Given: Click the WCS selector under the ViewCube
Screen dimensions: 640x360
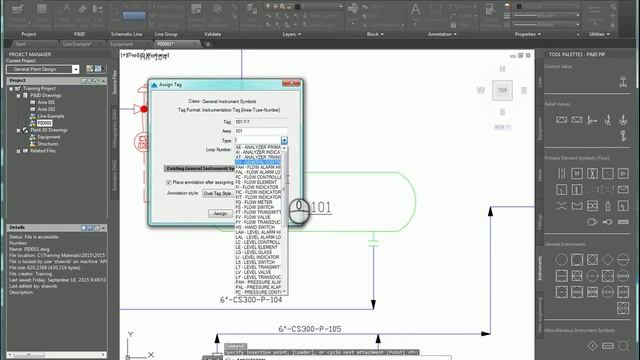Looking at the screenshot, I should [502, 127].
